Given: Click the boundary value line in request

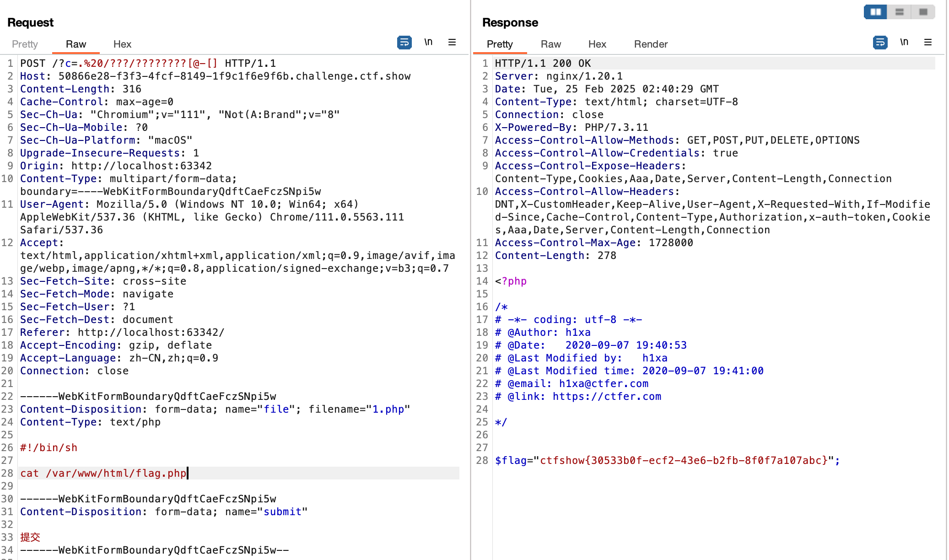Looking at the screenshot, I should pyautogui.click(x=170, y=191).
